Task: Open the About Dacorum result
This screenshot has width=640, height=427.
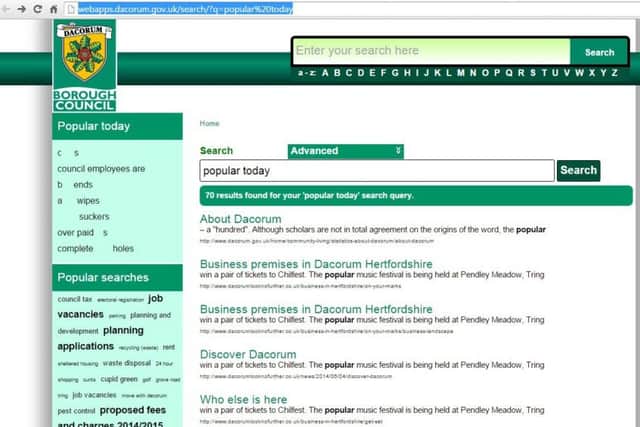Action: pos(240,219)
